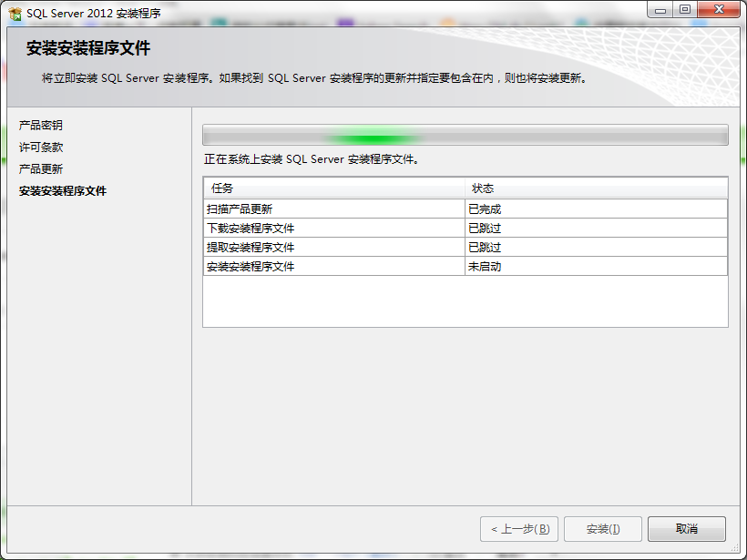This screenshot has height=560, width=747.
Task: Select the 产品密钥 step in the sidebar
Action: (x=40, y=126)
